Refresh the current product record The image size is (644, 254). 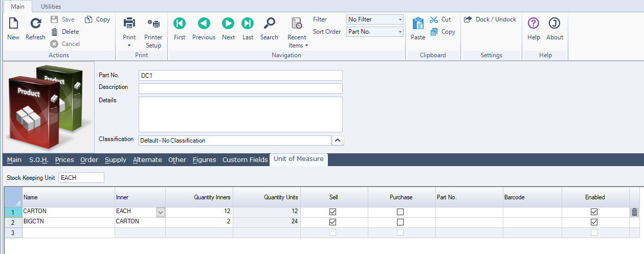(35, 24)
